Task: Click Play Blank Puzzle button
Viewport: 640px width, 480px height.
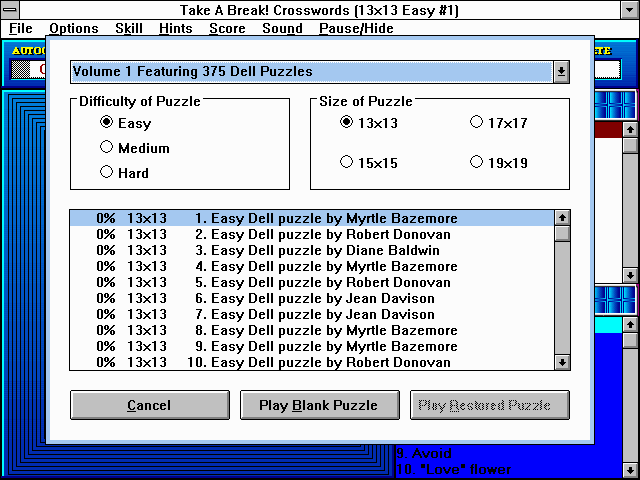Action: tap(318, 405)
